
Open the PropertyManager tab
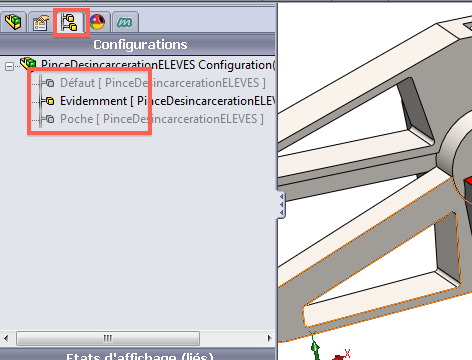(x=41, y=22)
